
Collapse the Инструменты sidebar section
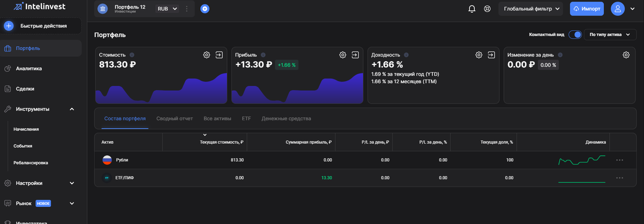(x=72, y=109)
